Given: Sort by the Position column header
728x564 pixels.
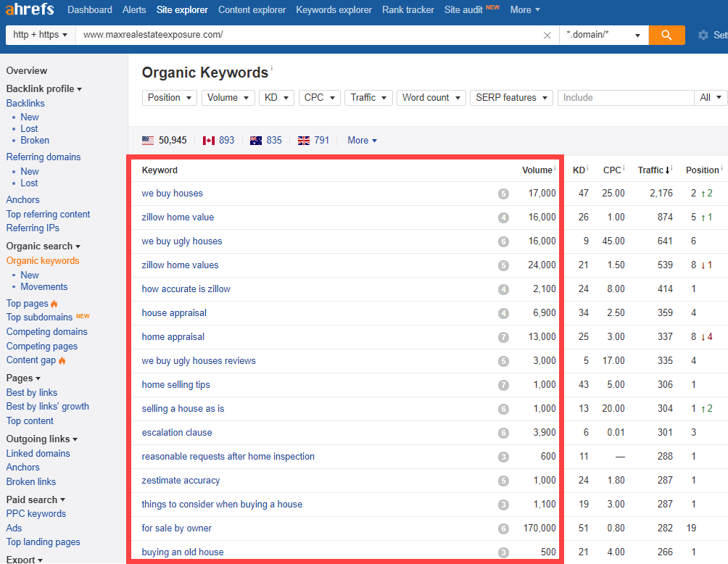Looking at the screenshot, I should 702,170.
